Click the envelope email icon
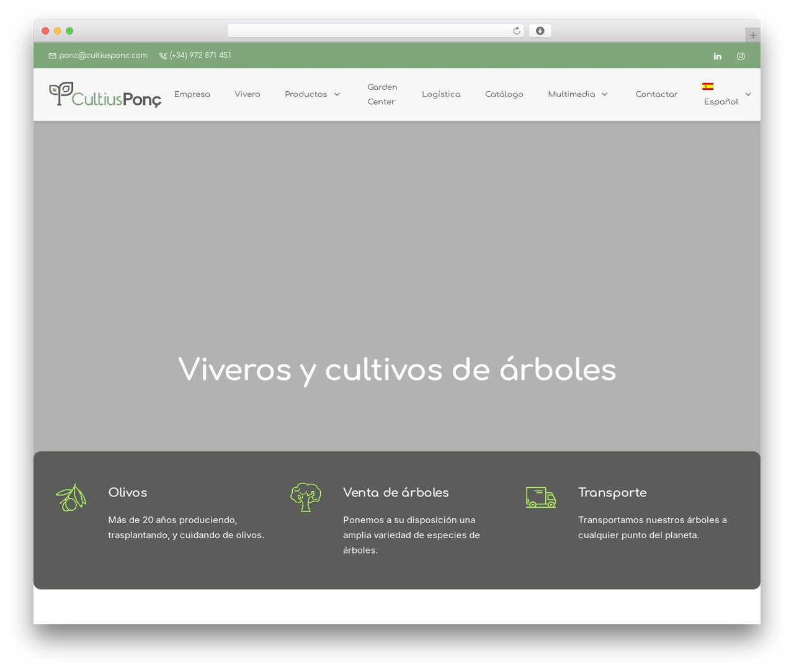 click(x=52, y=56)
